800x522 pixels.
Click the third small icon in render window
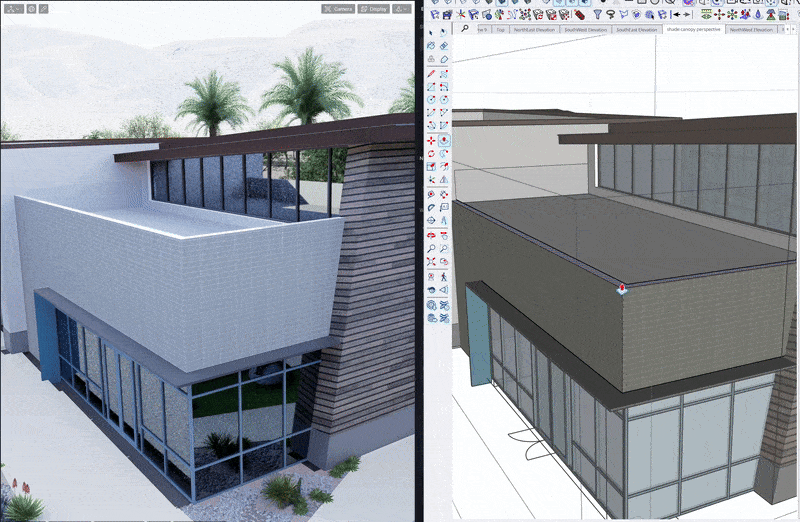click(44, 9)
